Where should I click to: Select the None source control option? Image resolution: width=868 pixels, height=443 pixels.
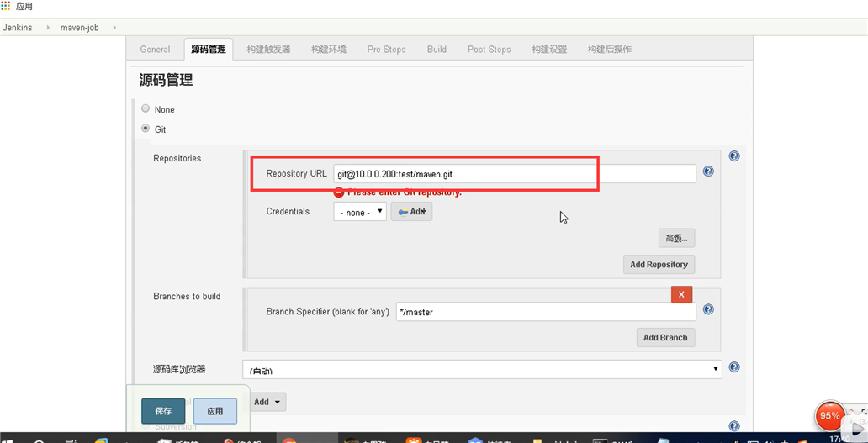tap(146, 108)
